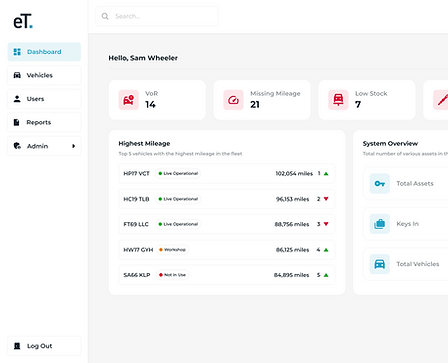This screenshot has height=363, width=448.
Task: Click the Not in Use status badge
Action: 172,275
